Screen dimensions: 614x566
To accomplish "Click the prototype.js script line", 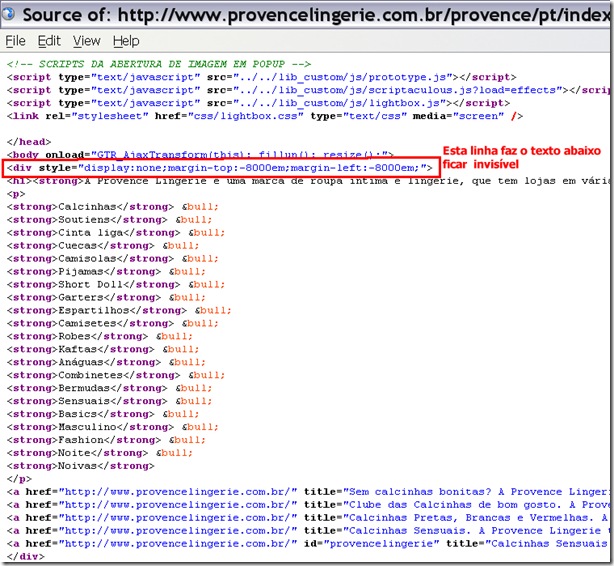I will [261, 77].
